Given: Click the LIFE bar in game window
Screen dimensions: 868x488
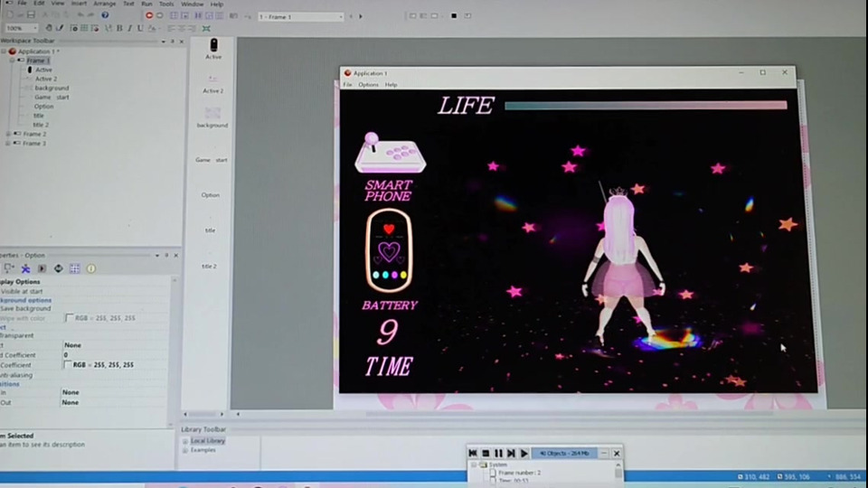Looking at the screenshot, I should pos(646,105).
